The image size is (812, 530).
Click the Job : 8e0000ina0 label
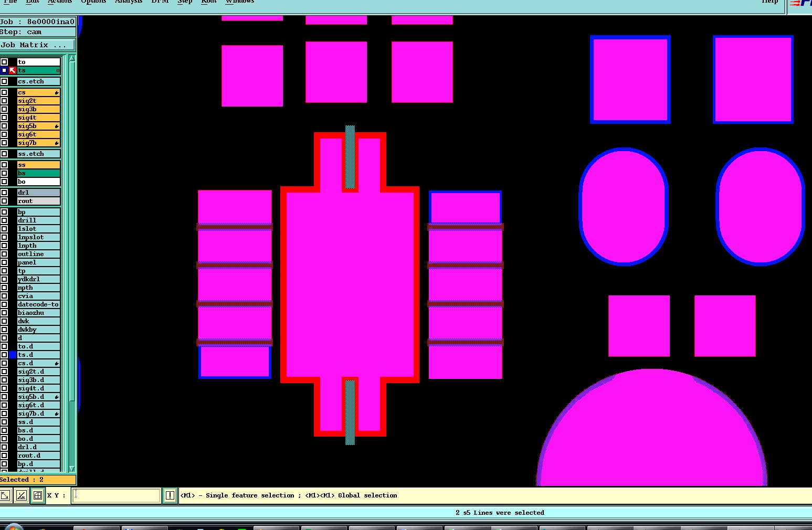click(x=38, y=22)
